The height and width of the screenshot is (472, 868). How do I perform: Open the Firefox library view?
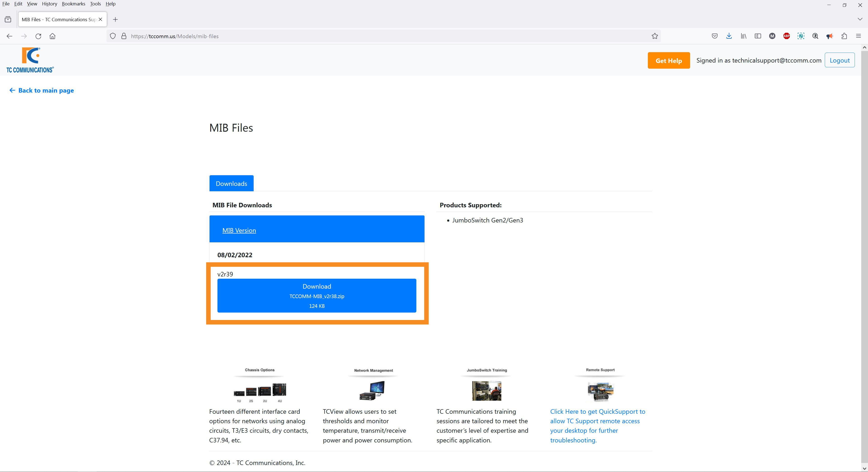(743, 36)
